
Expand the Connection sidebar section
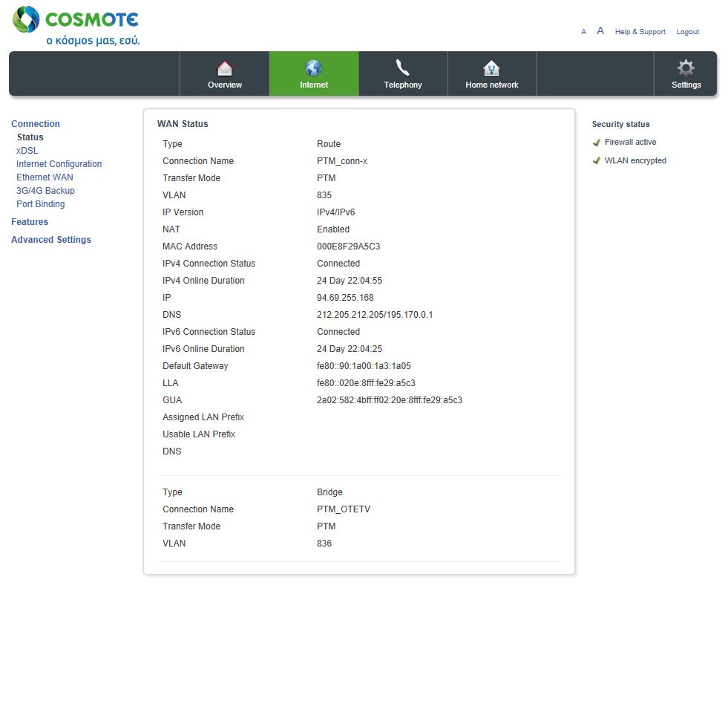(x=36, y=124)
